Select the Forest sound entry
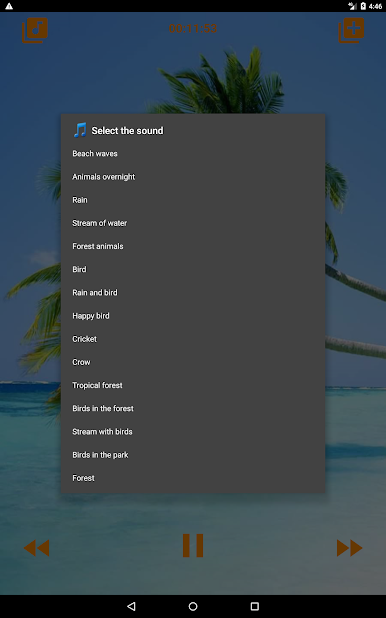The height and width of the screenshot is (618, 386). click(193, 478)
